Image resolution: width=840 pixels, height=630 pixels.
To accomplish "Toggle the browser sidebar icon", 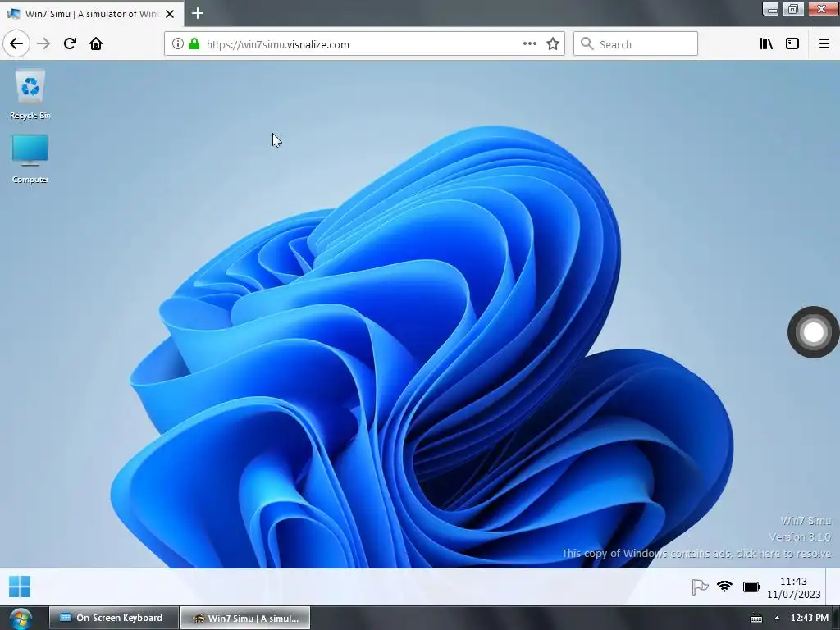I will click(x=792, y=44).
